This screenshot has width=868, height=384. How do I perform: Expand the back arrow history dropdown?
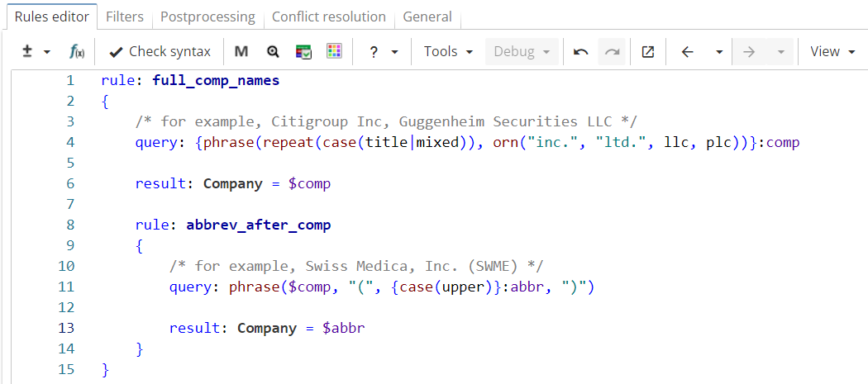click(x=719, y=51)
